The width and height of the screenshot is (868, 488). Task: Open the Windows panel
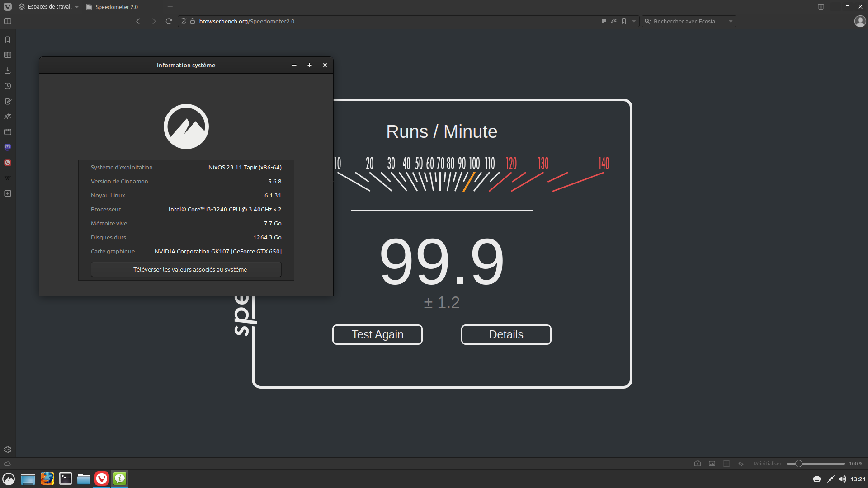[x=8, y=132]
